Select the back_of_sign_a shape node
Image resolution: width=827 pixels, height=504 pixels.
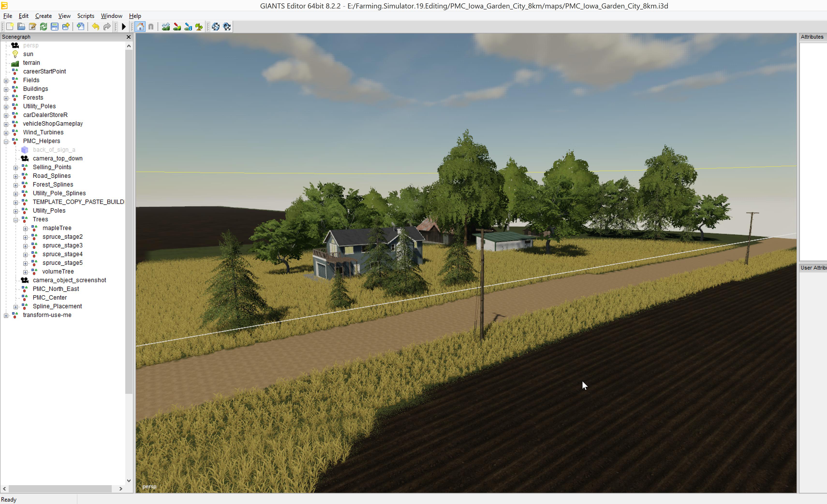[54, 150]
